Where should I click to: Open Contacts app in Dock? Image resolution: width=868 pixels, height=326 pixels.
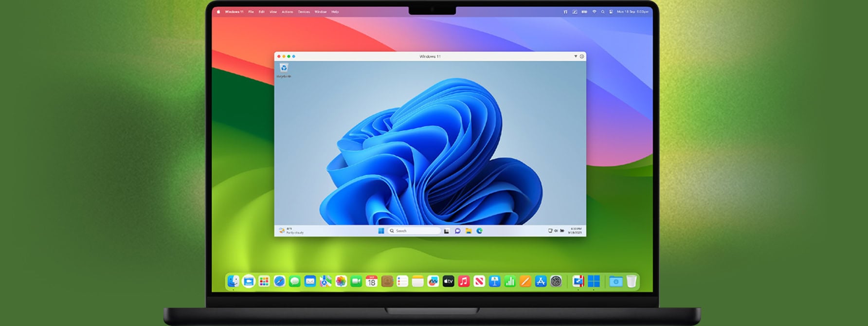tap(387, 281)
